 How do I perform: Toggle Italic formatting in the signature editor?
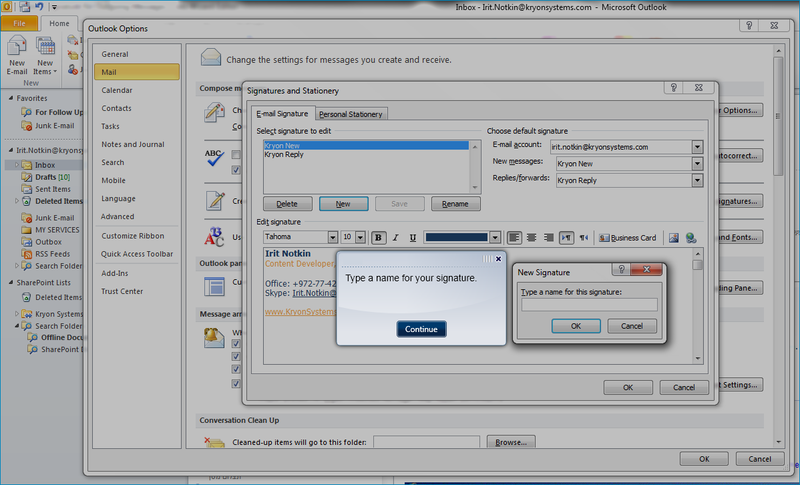pos(395,238)
